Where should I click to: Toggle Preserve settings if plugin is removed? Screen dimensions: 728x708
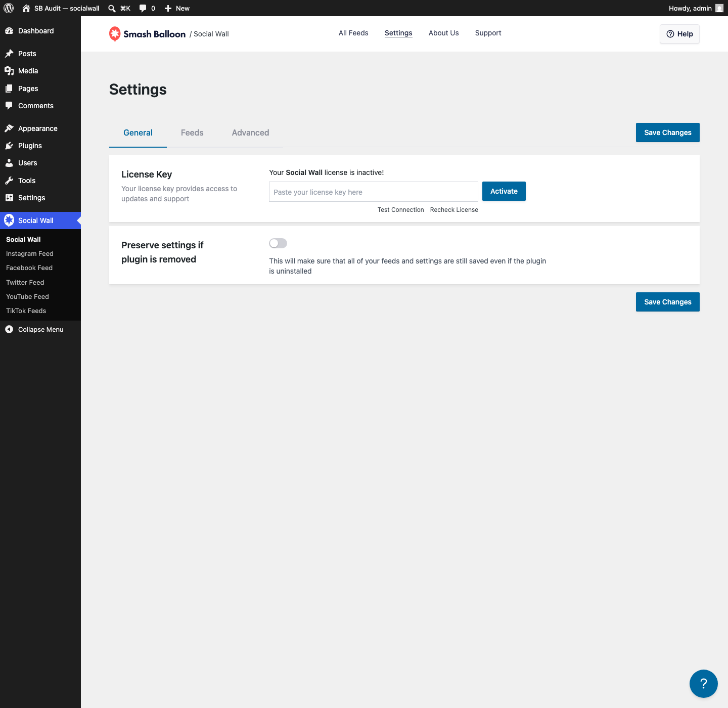278,243
